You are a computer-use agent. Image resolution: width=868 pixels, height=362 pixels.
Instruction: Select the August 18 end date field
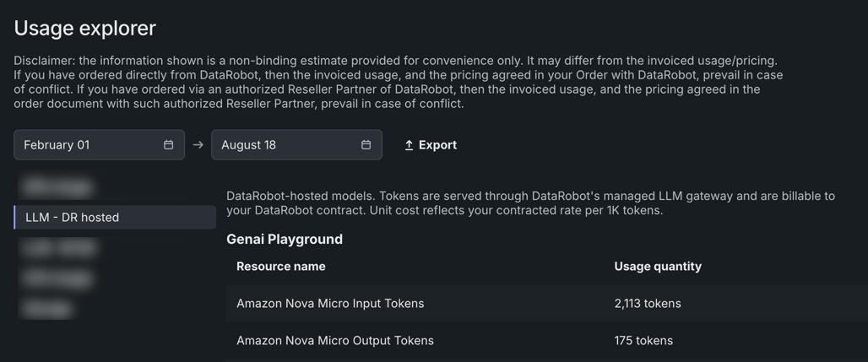coord(296,144)
